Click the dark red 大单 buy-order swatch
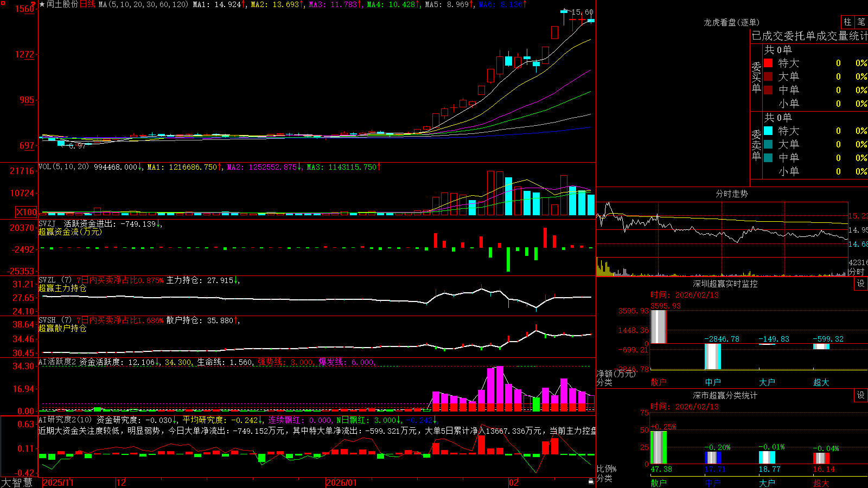Image resolution: width=868 pixels, height=488 pixels. [x=768, y=76]
